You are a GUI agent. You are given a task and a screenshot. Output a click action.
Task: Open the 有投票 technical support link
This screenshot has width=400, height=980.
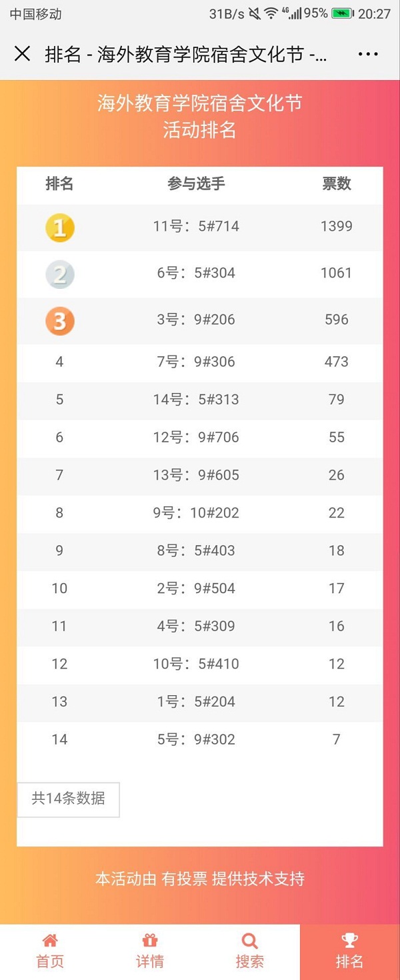[185, 879]
